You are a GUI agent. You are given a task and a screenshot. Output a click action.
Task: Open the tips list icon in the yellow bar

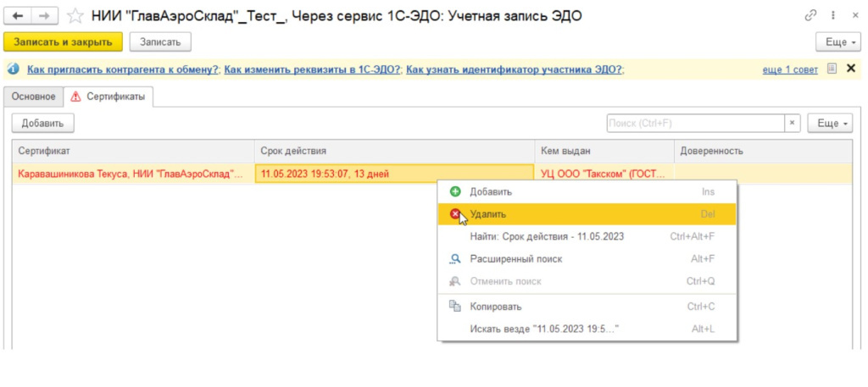click(832, 69)
